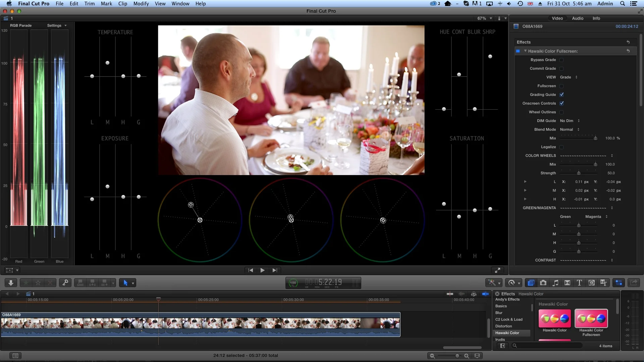This screenshot has width=644, height=362.
Task: Click the Share project icon
Action: 634,283
